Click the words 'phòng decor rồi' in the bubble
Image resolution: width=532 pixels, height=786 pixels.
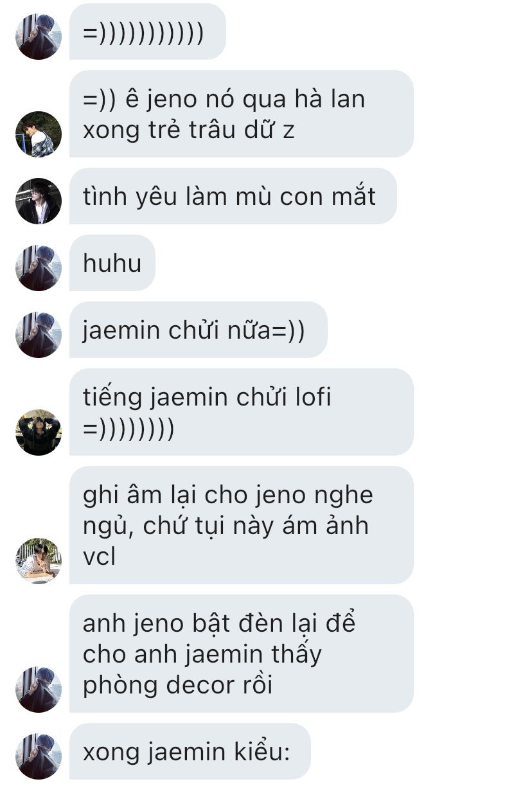178,685
